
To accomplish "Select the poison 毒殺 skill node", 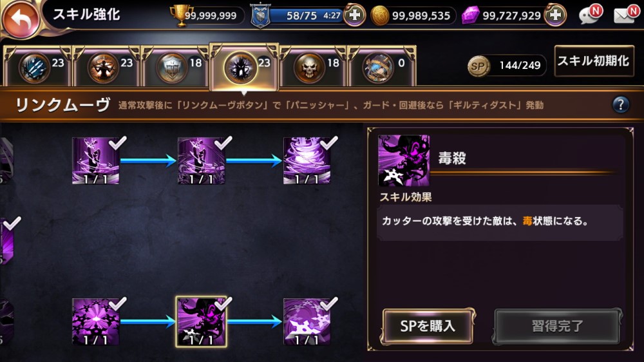I will tap(201, 322).
